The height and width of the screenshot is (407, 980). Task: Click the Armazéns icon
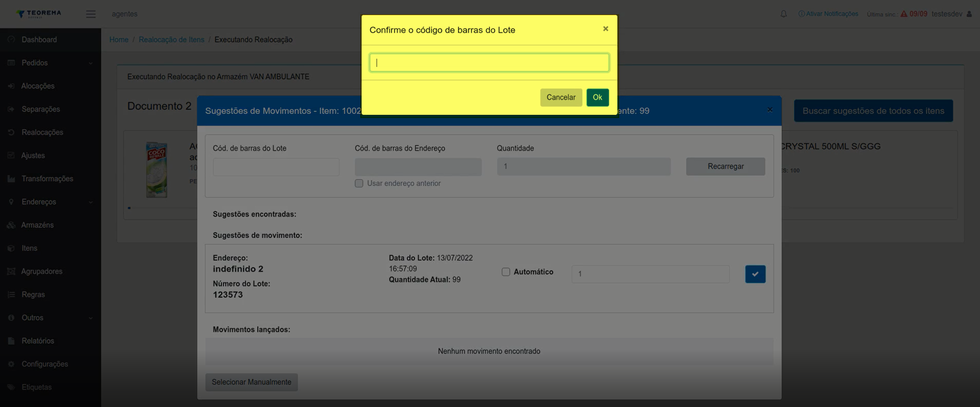click(11, 225)
